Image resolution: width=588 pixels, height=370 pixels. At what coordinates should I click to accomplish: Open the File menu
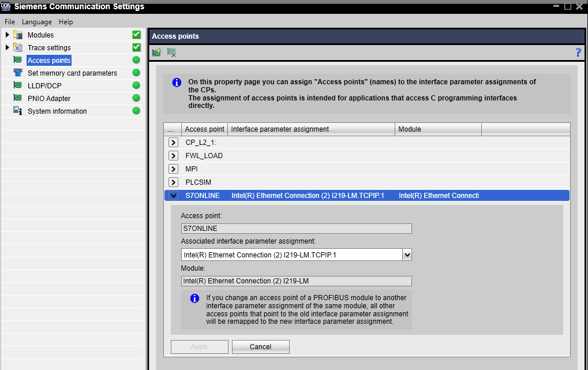10,22
